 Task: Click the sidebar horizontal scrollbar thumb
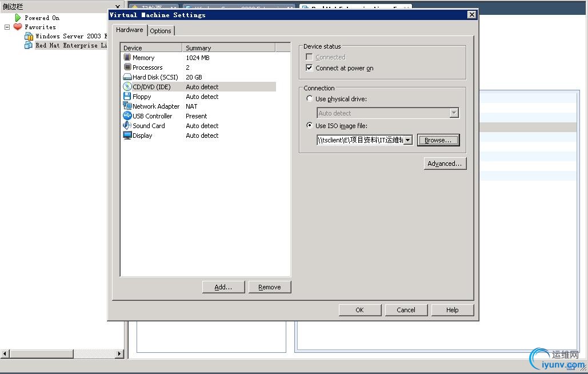(x=41, y=353)
